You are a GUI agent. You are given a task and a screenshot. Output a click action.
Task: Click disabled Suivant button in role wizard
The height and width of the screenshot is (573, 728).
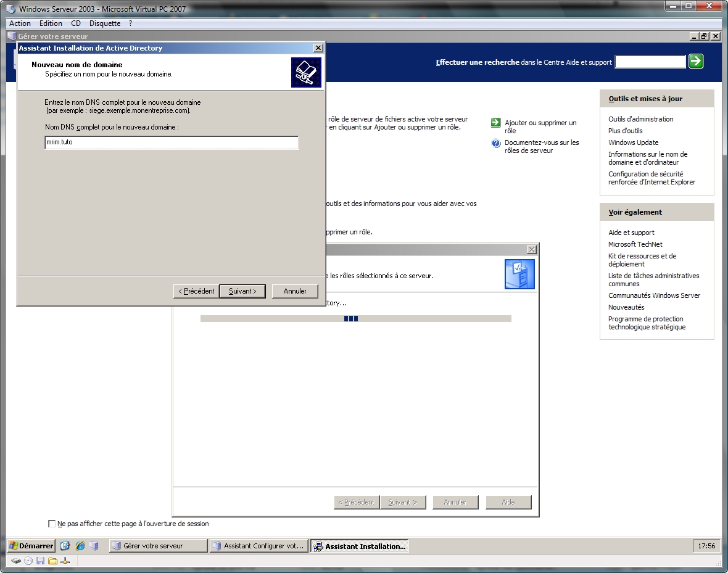pyautogui.click(x=402, y=503)
